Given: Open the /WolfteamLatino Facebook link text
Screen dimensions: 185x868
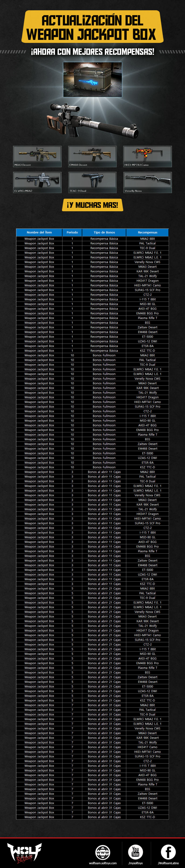Looking at the screenshot, I should tap(168, 863).
